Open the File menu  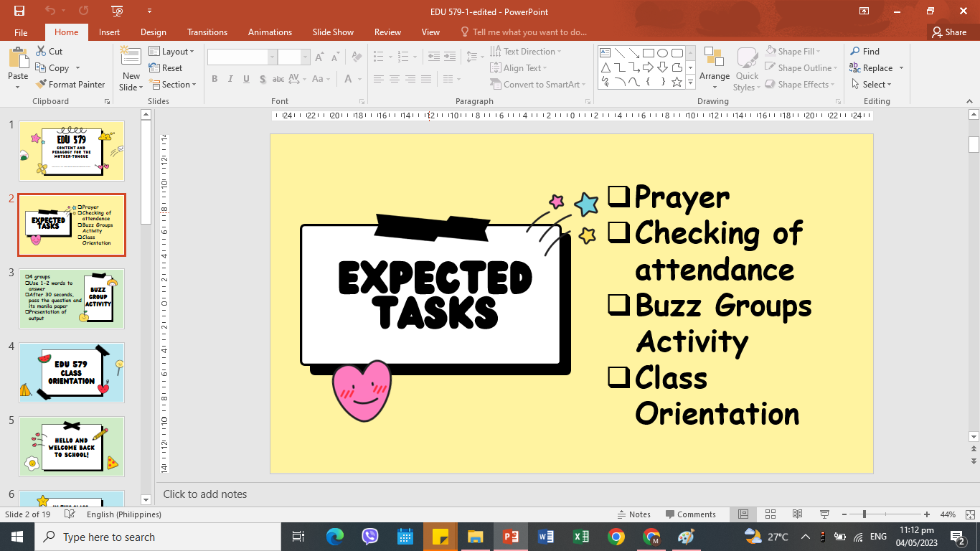click(x=21, y=32)
